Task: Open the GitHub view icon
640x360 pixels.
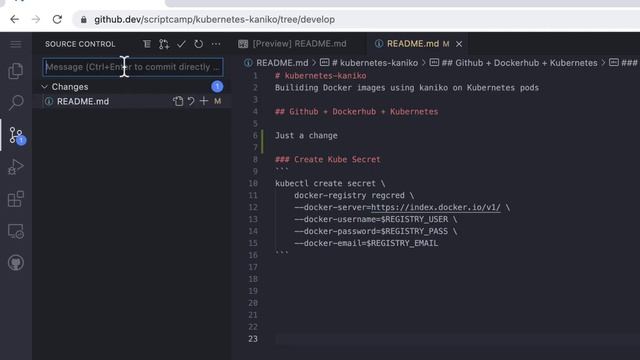Action: 16,263
